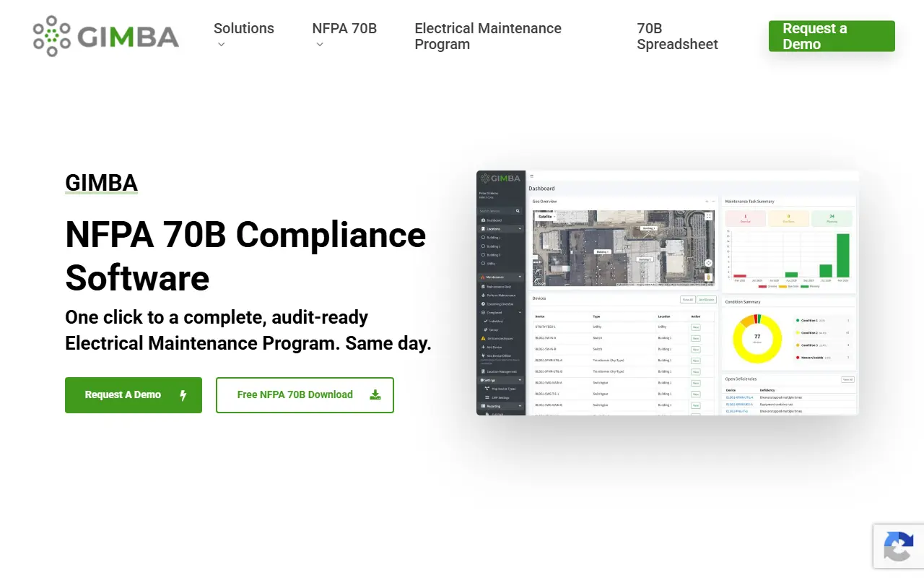Click the hamburger menu icon above Dashboard
This screenshot has width=924, height=578.
(532, 176)
